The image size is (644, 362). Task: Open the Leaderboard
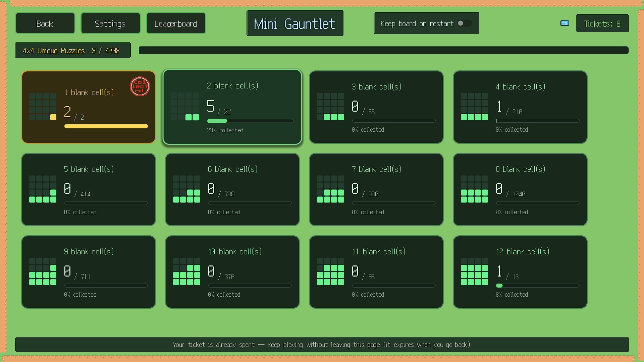176,23
